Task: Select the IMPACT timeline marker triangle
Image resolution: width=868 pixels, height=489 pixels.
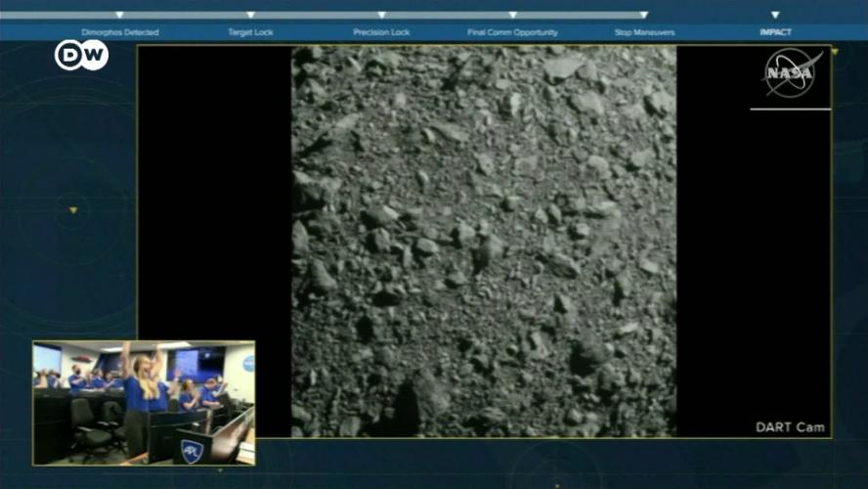Action: tap(775, 15)
